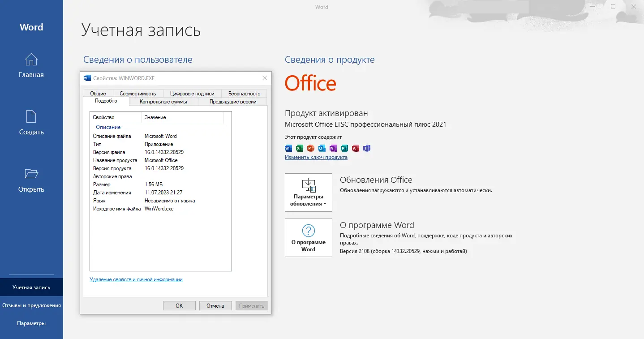This screenshot has width=644, height=339.
Task: Open the Открыть folder icon
Action: tap(31, 174)
